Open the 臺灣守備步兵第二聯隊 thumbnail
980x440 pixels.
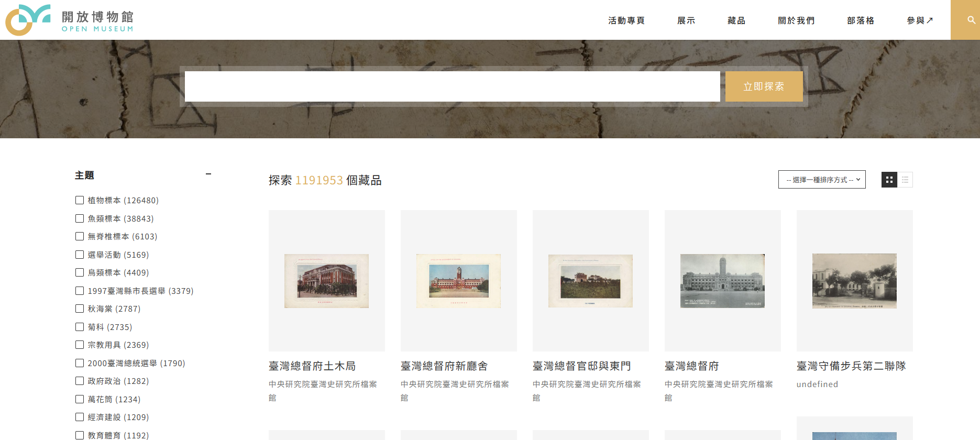855,281
